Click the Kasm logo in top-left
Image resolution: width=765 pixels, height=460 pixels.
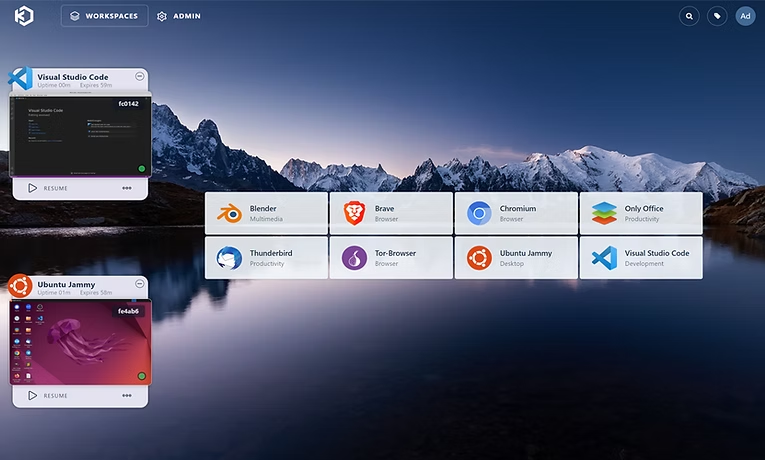[x=24, y=16]
